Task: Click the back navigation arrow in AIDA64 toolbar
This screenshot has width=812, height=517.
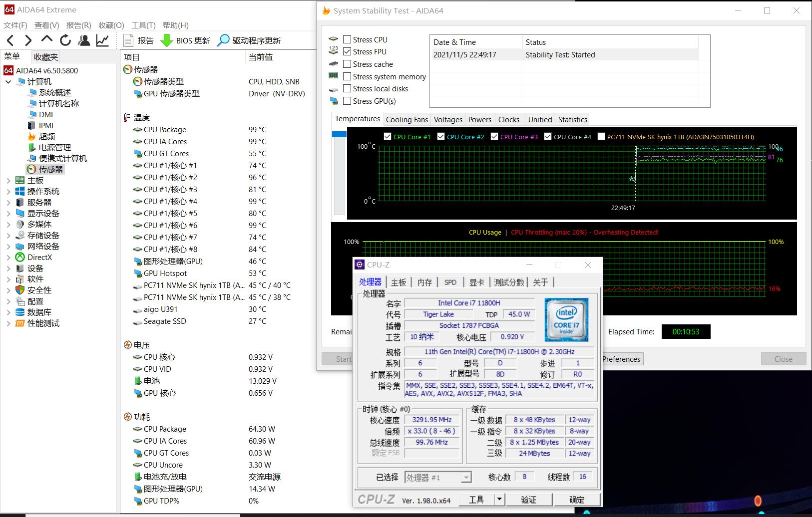Action: 10,40
